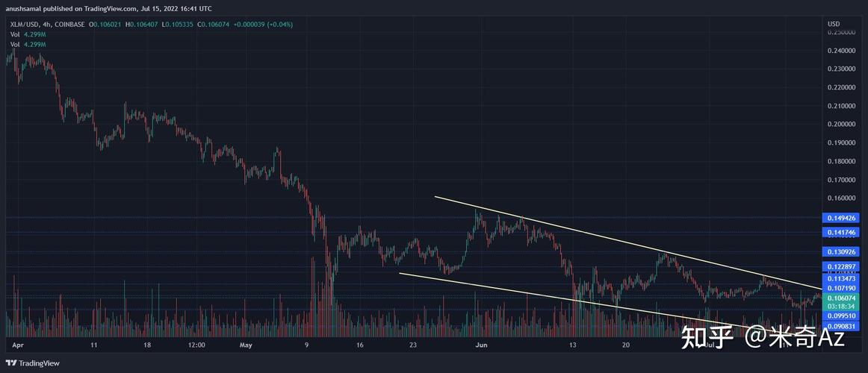Click the Jun label on the time axis

(x=482, y=346)
